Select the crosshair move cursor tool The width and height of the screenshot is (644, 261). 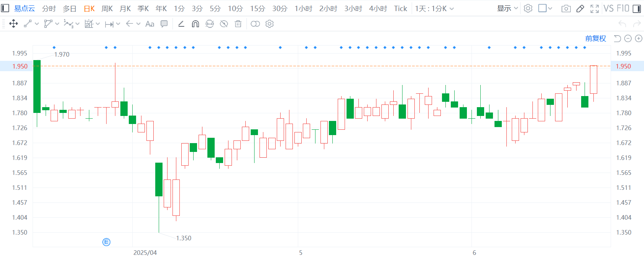[13, 24]
